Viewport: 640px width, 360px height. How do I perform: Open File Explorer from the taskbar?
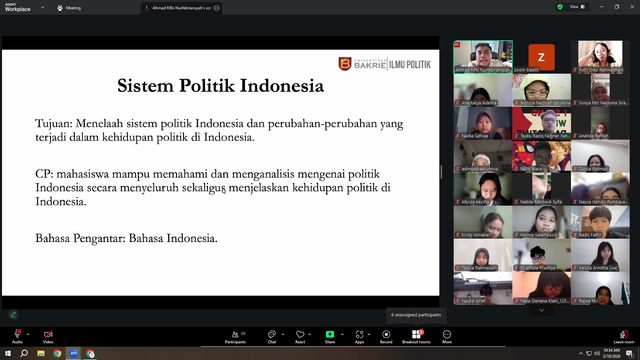click(x=41, y=353)
